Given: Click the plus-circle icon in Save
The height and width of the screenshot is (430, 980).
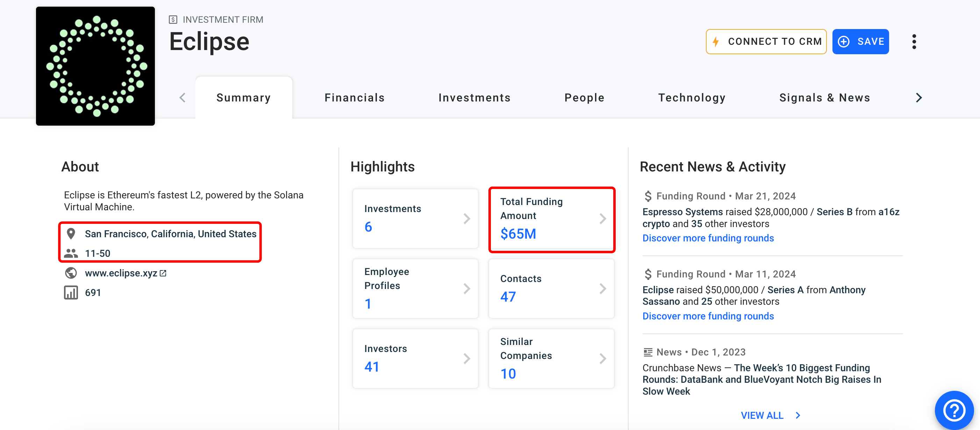Looking at the screenshot, I should 843,42.
